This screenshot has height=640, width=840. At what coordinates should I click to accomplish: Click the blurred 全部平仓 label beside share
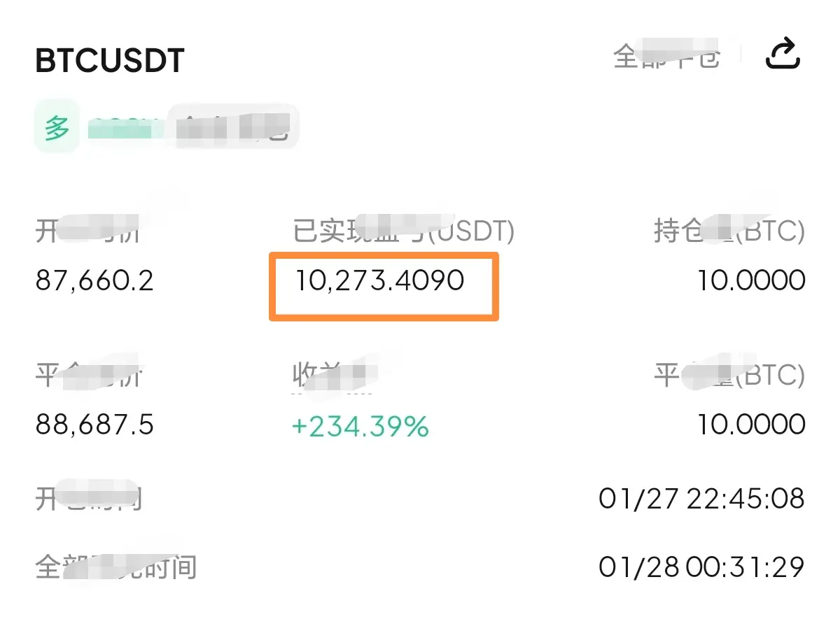coord(666,56)
